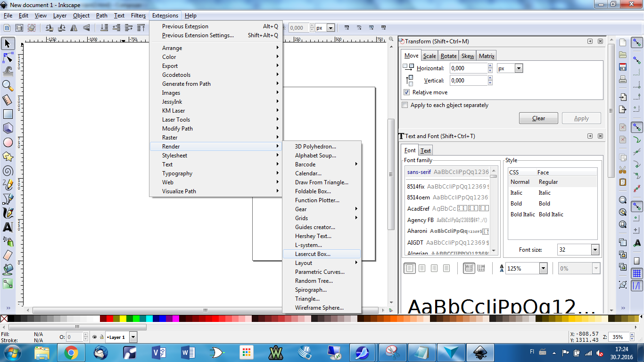Choose Lasercut Box... menu entry
Image resolution: width=644 pixels, height=362 pixels.
point(322,254)
